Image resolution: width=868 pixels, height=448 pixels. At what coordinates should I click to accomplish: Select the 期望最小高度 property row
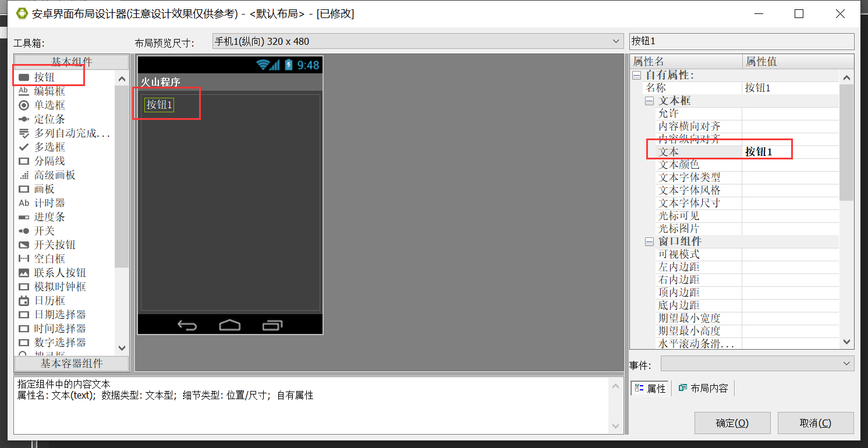click(x=747, y=331)
